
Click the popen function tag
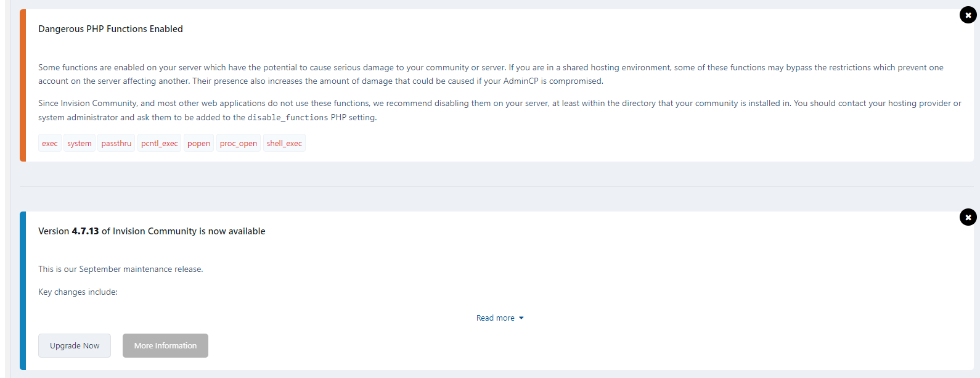(x=198, y=144)
